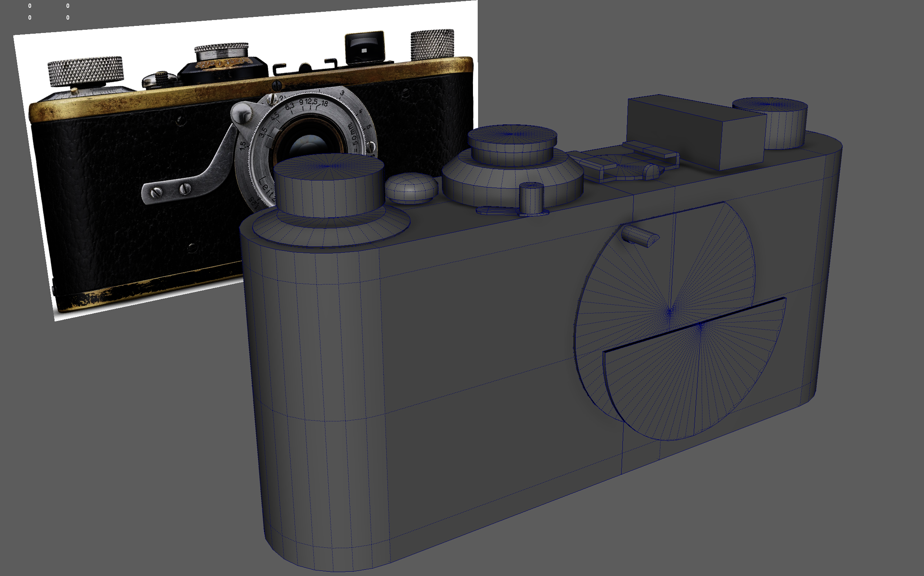Viewport: 924px width, 576px height.
Task: Select the small dome-shaped shutter button mesh
Action: coord(411,188)
